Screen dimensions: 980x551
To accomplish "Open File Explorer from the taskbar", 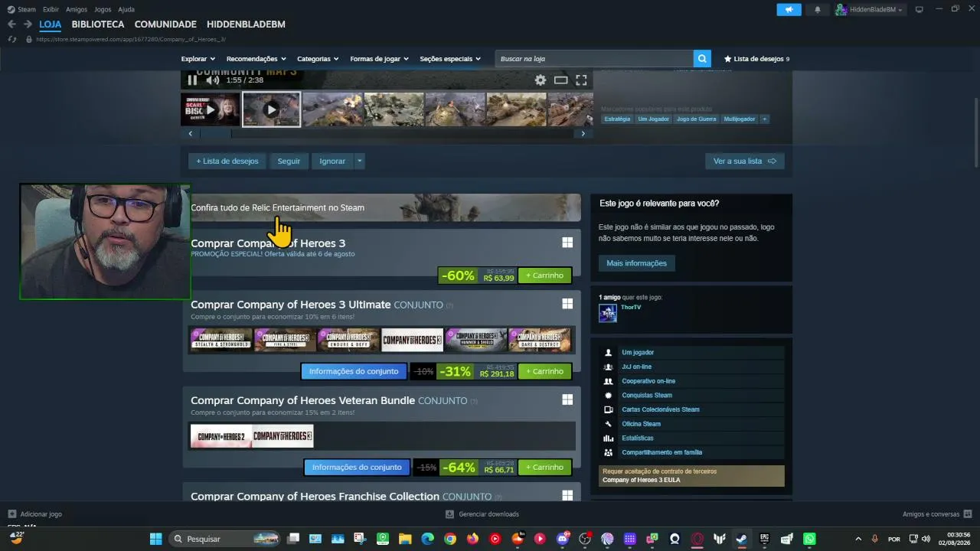I will tap(405, 539).
